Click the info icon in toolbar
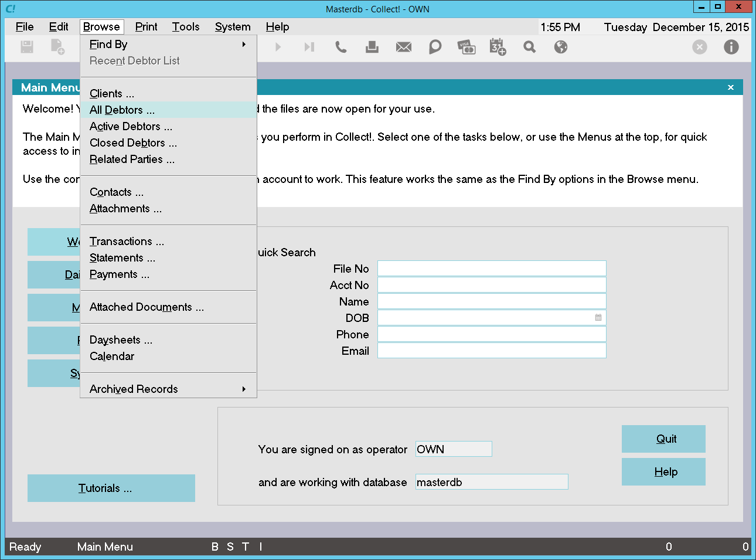This screenshot has width=756, height=560. coord(731,47)
